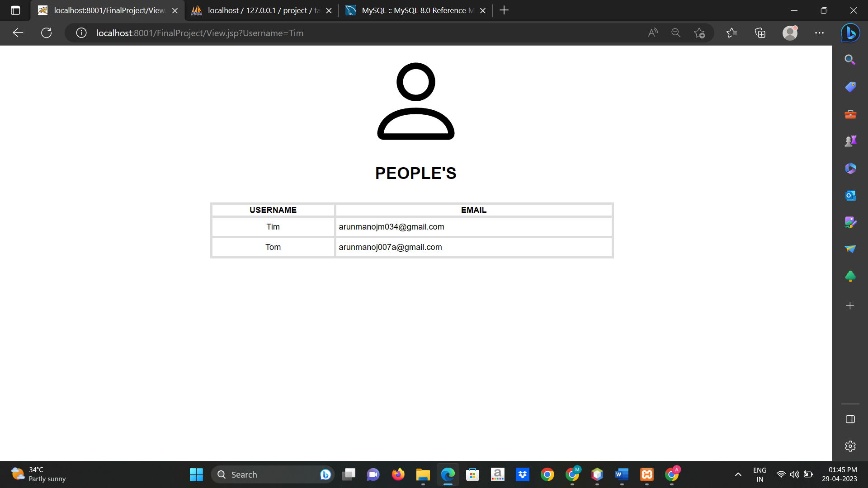
Task: Launch Firefox from taskbar
Action: (x=398, y=474)
